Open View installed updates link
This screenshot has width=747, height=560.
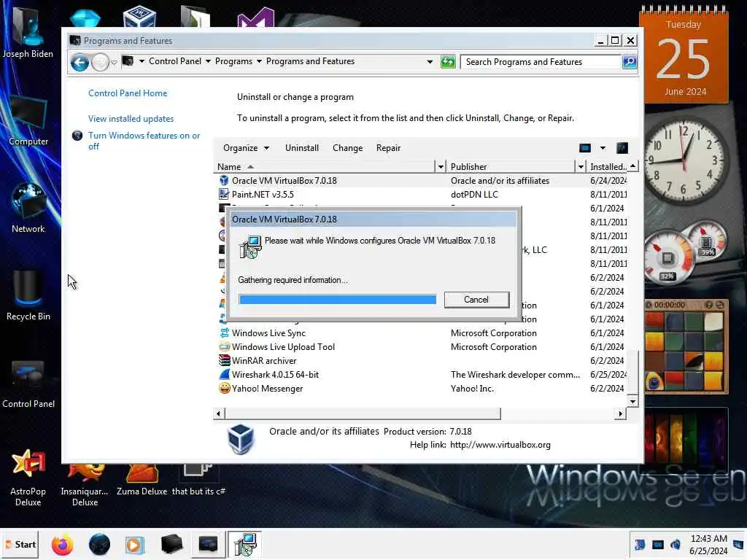point(131,119)
